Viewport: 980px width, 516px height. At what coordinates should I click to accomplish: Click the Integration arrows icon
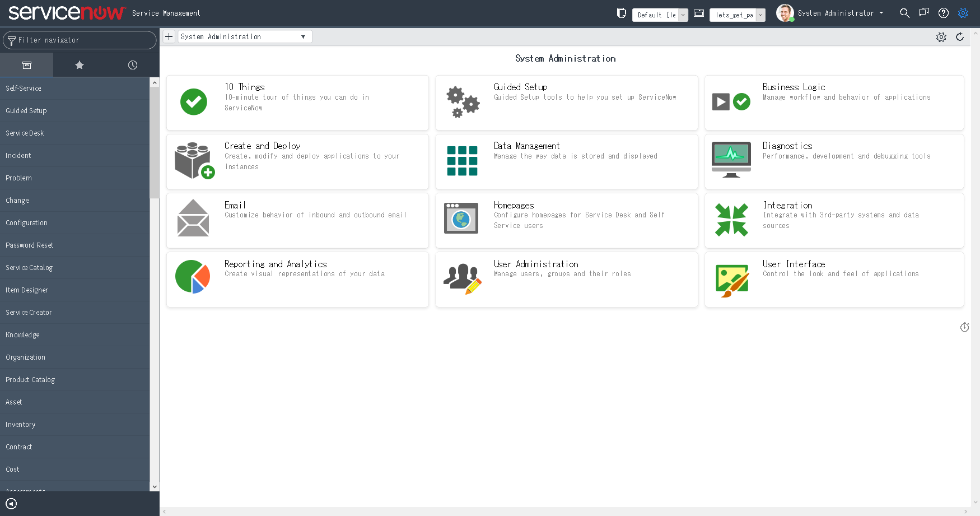[x=731, y=220]
